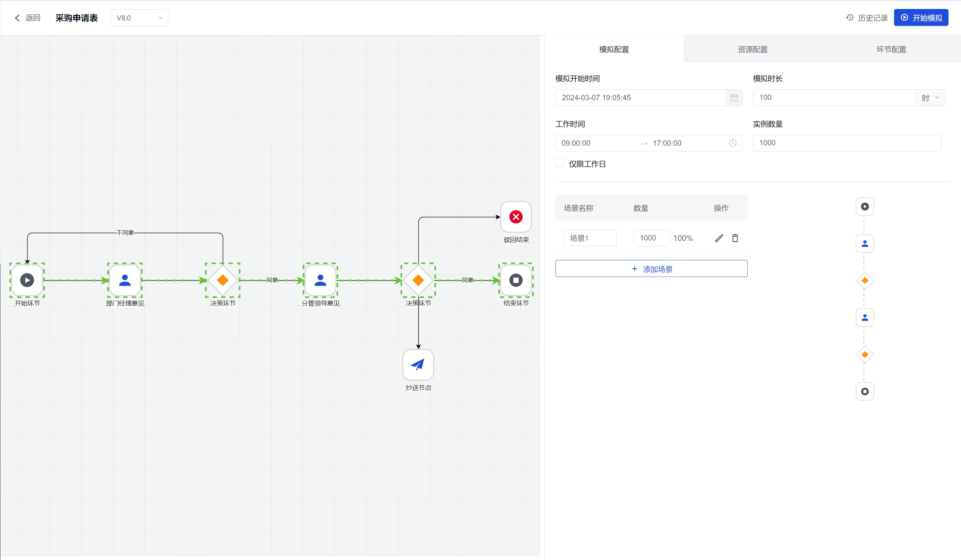961x560 pixels.
Task: Open the 时 unit dropdown for 模拟时长
Action: coord(930,98)
